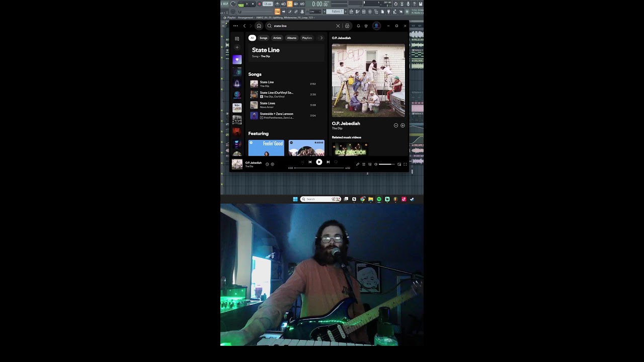
Task: Select State Line (OurVinyl Sessions) song row
Action: [x=286, y=95]
